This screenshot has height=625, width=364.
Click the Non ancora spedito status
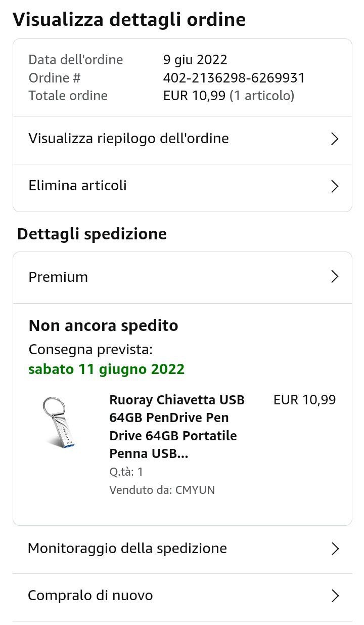click(103, 325)
